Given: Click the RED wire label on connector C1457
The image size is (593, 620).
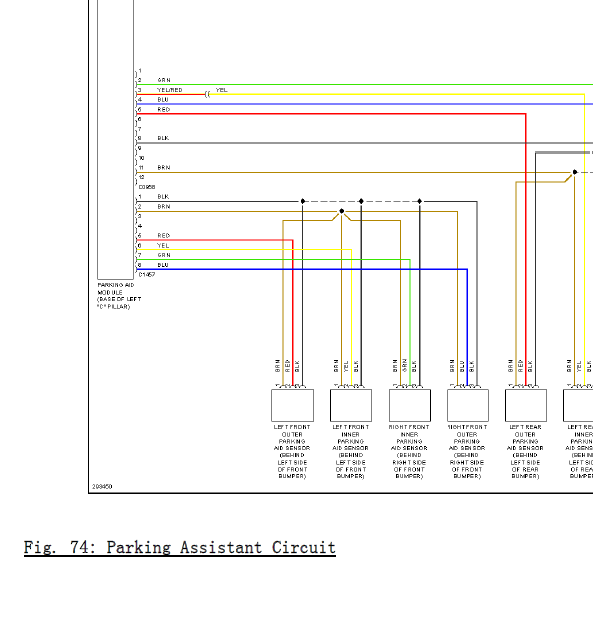Looking at the screenshot, I should point(164,236).
